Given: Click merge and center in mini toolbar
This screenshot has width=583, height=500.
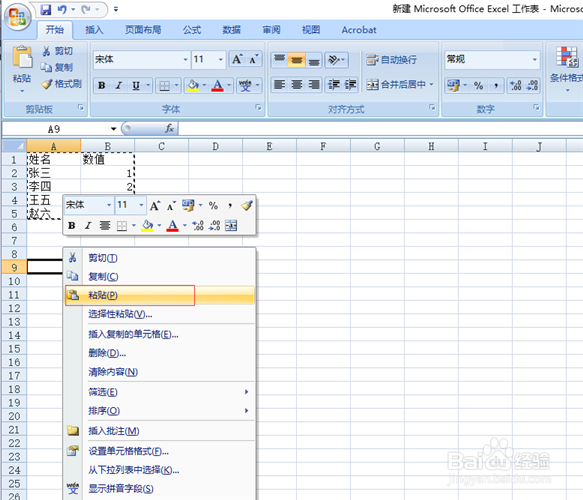Looking at the screenshot, I should 231,225.
